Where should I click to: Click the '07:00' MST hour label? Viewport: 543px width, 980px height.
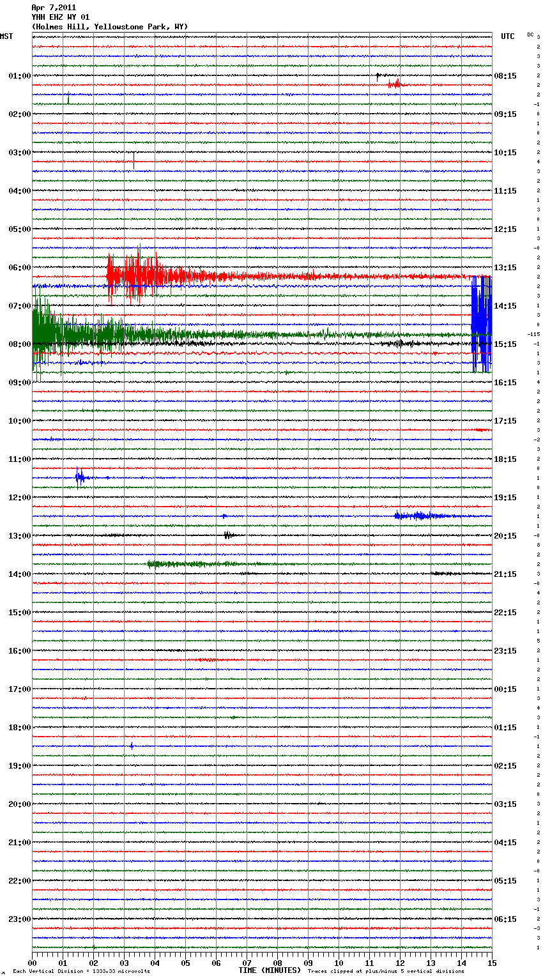pos(20,306)
